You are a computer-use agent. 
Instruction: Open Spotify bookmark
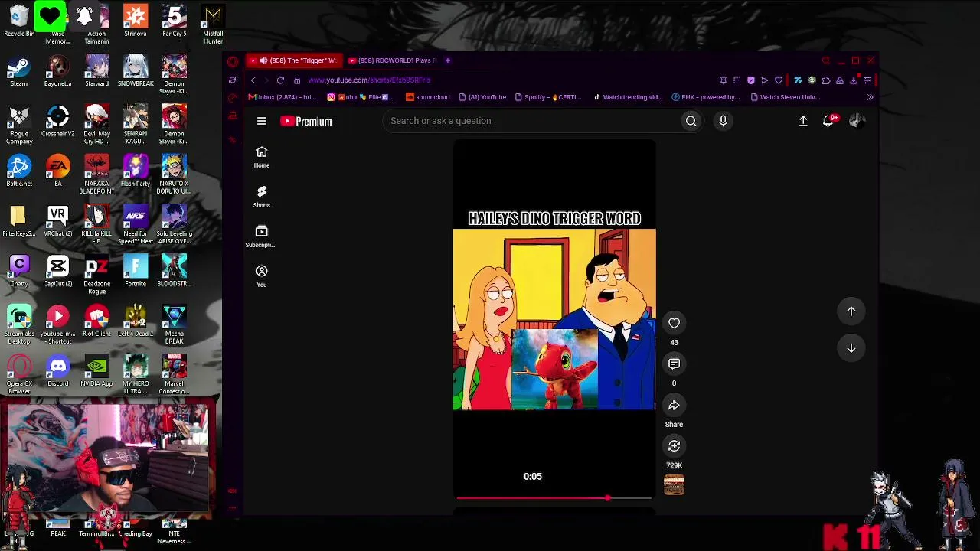[548, 97]
